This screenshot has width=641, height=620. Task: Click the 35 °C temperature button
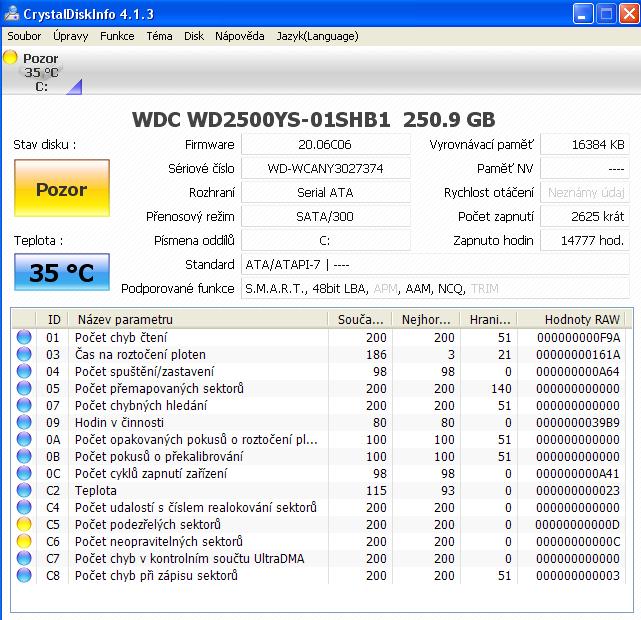[x=62, y=272]
